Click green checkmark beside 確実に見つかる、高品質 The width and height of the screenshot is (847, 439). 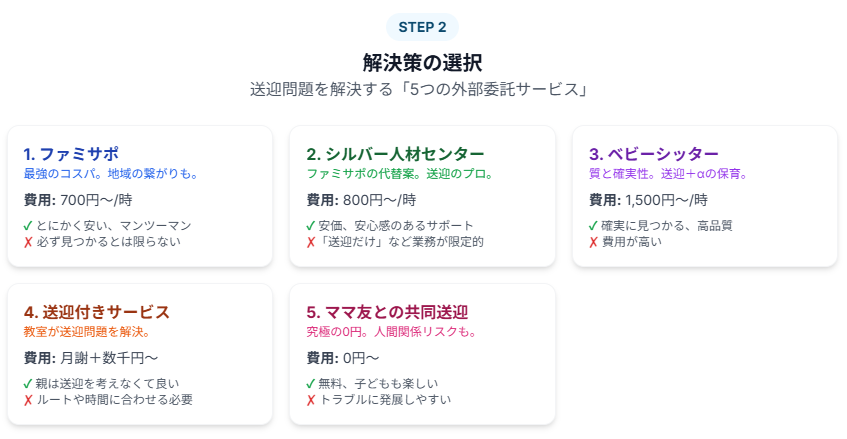point(594,226)
